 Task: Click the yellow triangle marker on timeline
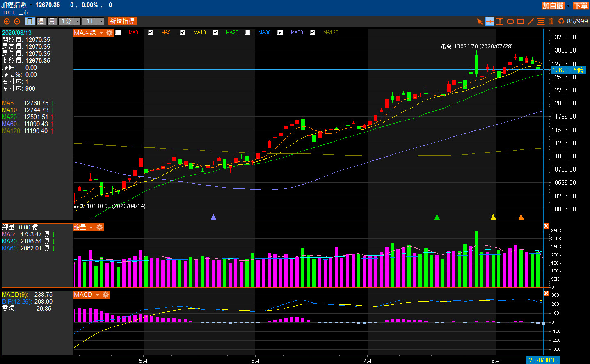[x=493, y=217]
